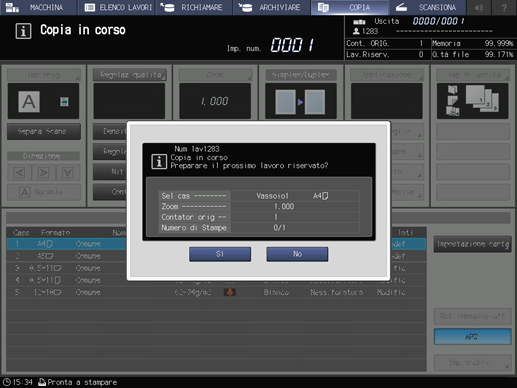Open help with question mark icon
The width and height of the screenshot is (517, 388).
(x=504, y=7)
